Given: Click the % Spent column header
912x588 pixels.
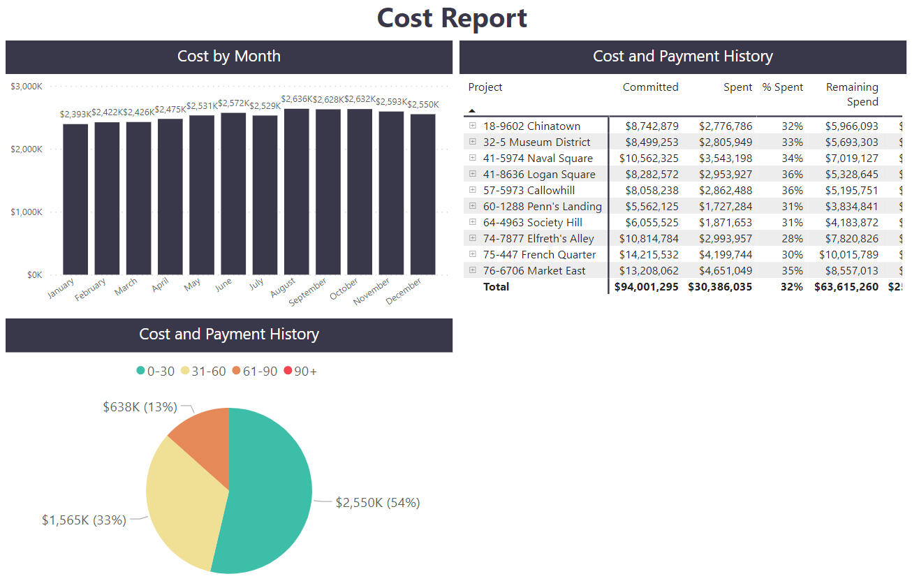Looking at the screenshot, I should [782, 87].
